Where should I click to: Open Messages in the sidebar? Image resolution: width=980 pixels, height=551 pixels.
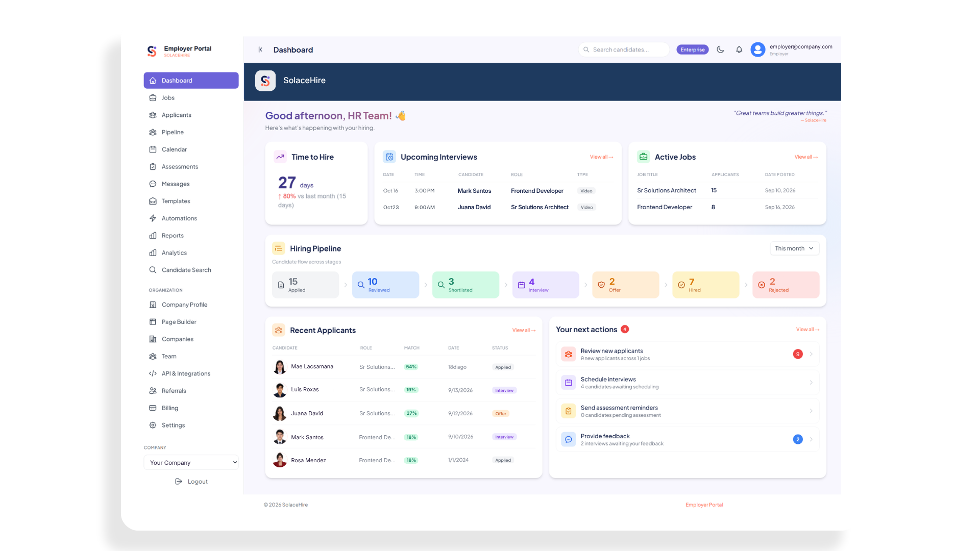(x=191, y=184)
